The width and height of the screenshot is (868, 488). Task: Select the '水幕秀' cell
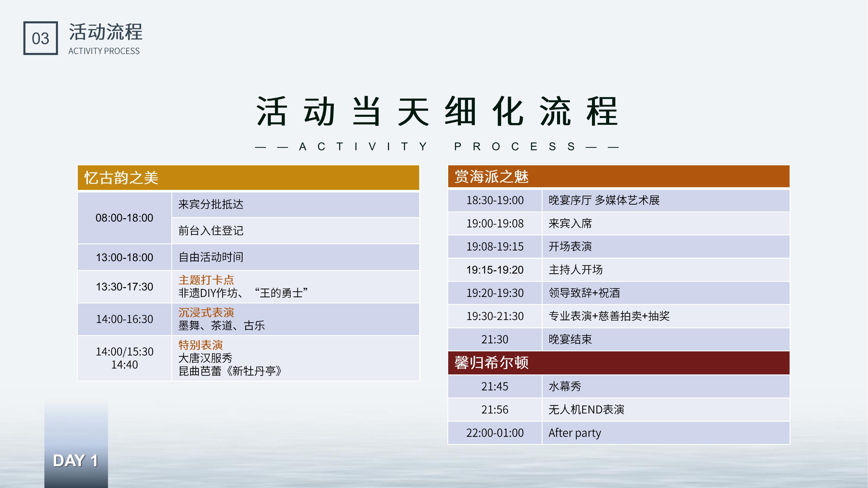click(x=666, y=386)
